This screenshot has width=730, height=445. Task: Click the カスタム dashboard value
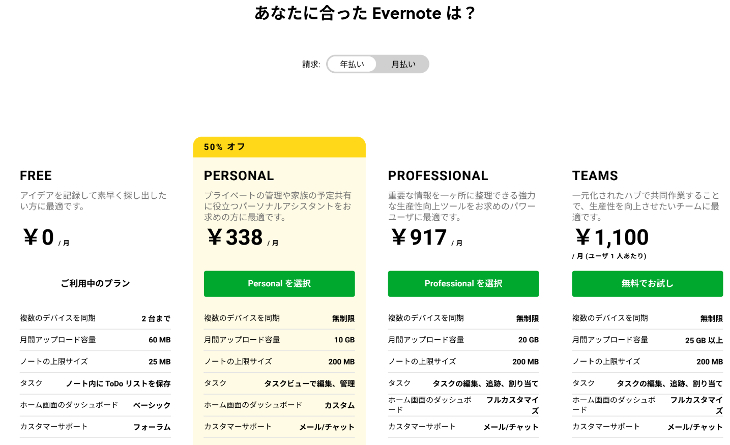[339, 405]
